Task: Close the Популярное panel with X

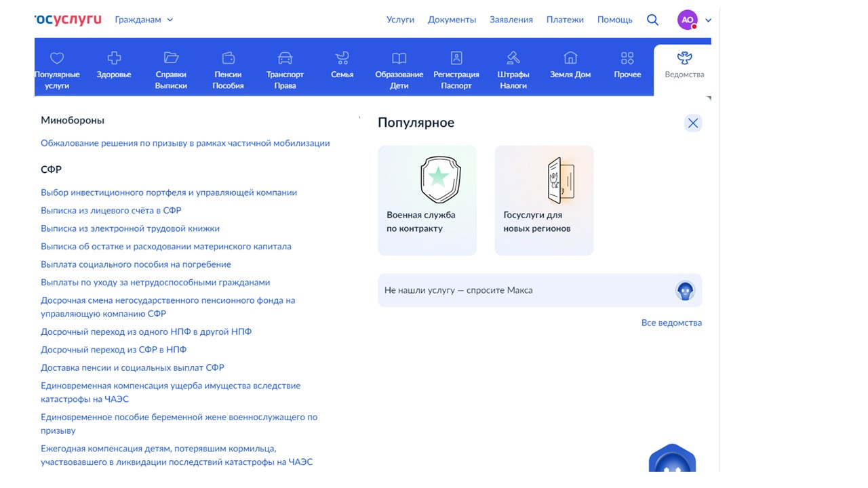Action: tap(692, 123)
